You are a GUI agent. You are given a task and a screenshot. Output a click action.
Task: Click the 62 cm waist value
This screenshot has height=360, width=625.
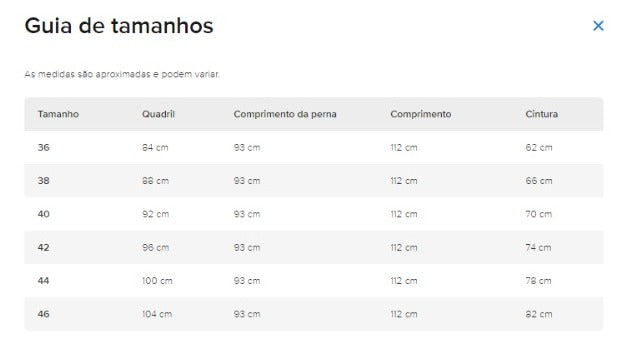click(539, 148)
